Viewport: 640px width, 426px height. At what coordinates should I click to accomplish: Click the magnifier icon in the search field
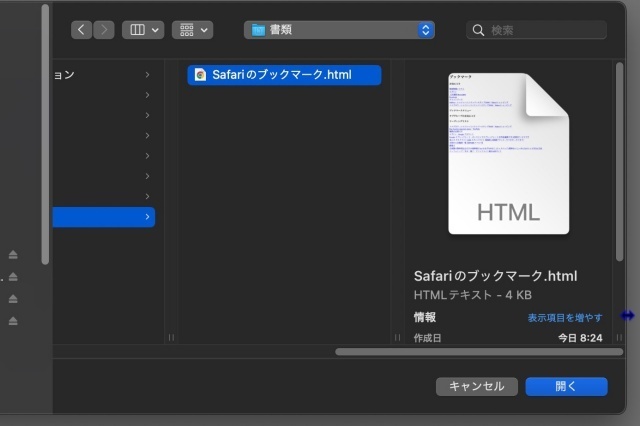coord(478,30)
